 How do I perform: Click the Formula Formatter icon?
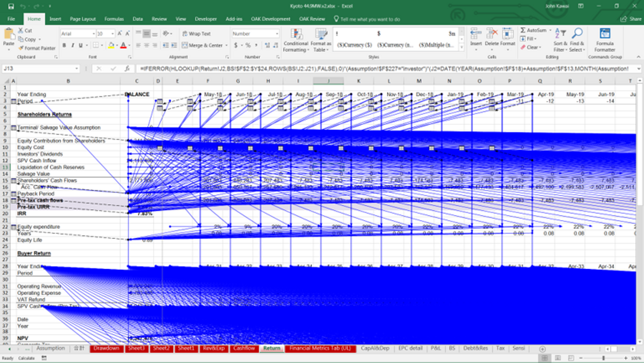pyautogui.click(x=605, y=39)
